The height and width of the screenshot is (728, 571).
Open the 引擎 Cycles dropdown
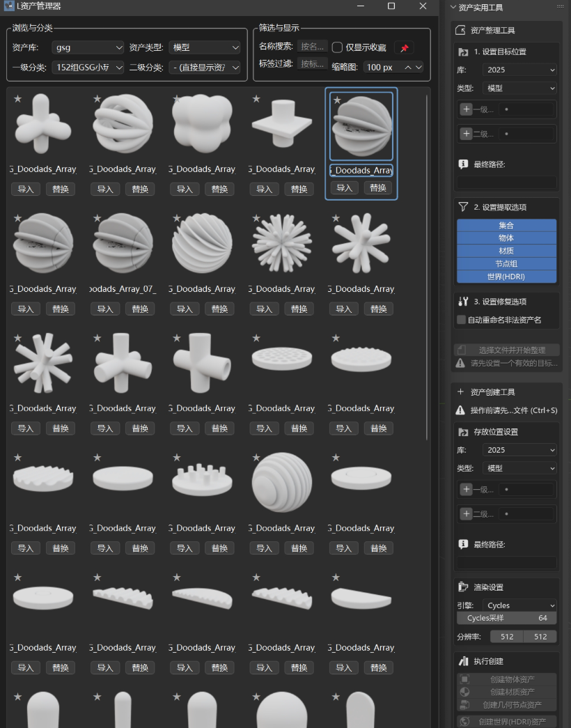(x=519, y=605)
